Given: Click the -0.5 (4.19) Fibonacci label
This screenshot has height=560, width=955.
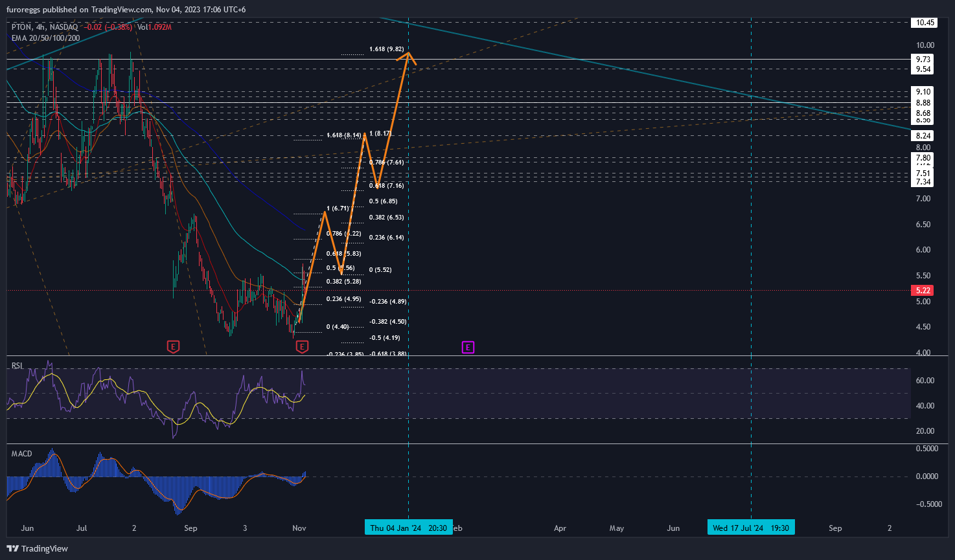Looking at the screenshot, I should (x=384, y=338).
